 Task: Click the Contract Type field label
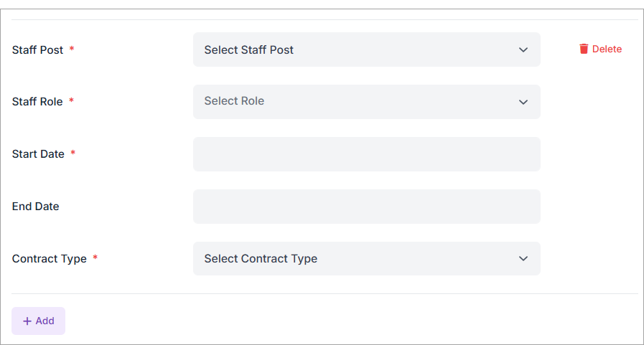click(x=49, y=259)
